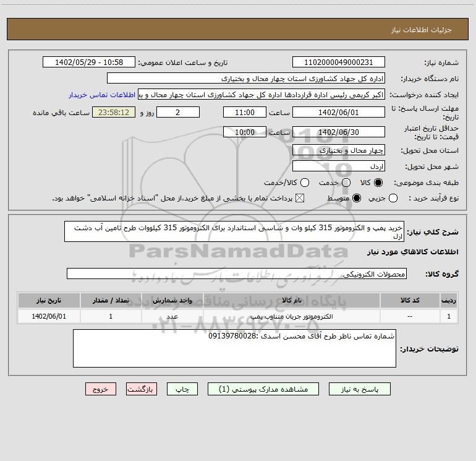
Task: Choose the متوسط purchase type radio
Action: [x=357, y=198]
